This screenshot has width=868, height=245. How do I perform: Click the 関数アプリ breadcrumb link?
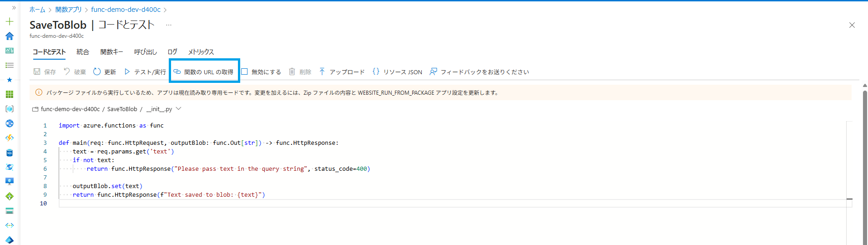pos(68,10)
